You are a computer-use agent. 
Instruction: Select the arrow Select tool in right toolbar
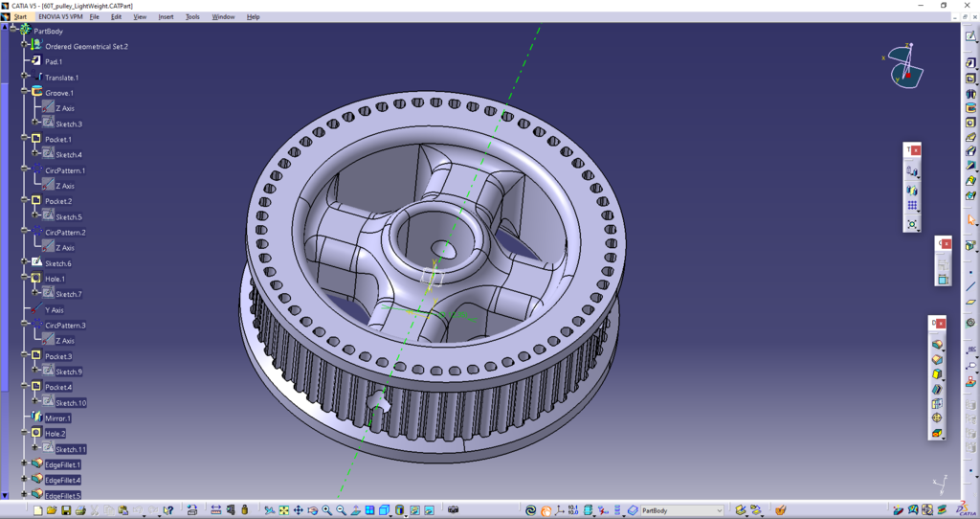pyautogui.click(x=970, y=219)
